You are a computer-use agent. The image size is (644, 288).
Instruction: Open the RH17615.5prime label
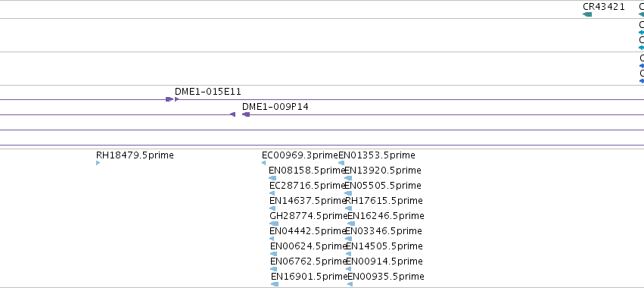click(384, 201)
